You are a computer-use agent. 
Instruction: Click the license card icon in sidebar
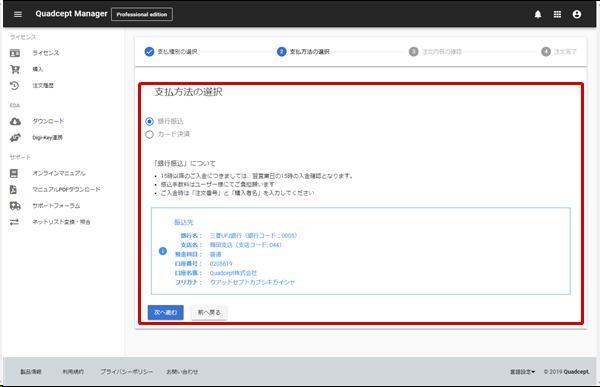point(15,53)
